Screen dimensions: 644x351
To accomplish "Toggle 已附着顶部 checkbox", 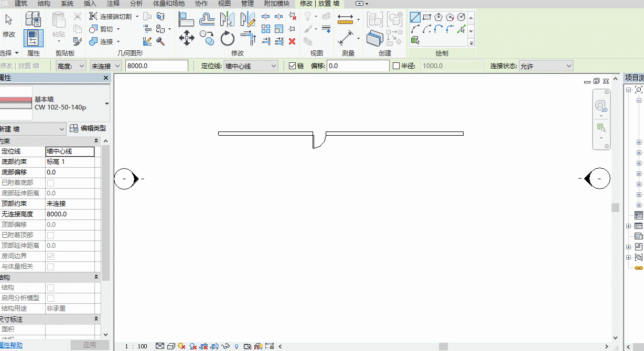I will click(x=51, y=235).
